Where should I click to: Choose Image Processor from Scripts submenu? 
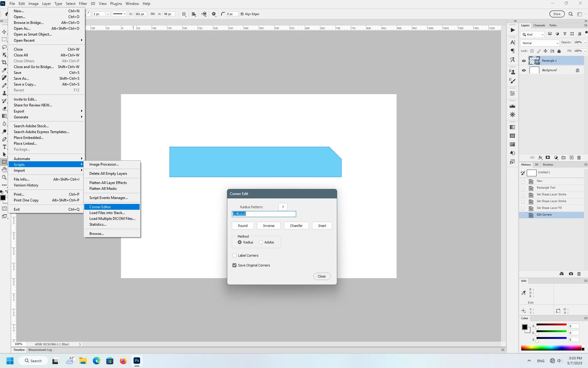[x=104, y=164]
